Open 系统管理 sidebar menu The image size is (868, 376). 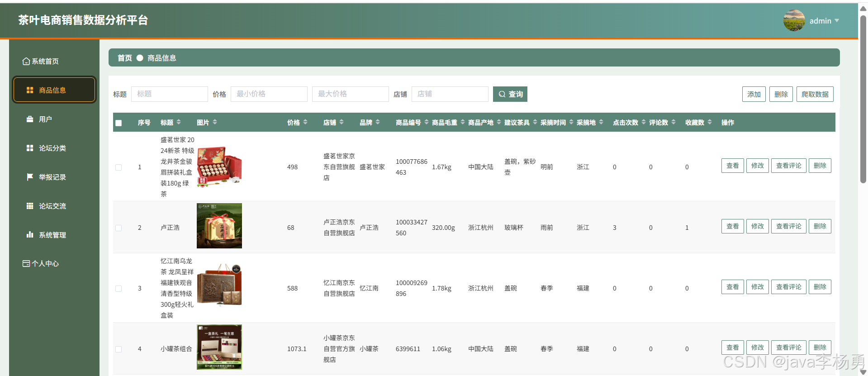pyautogui.click(x=54, y=235)
